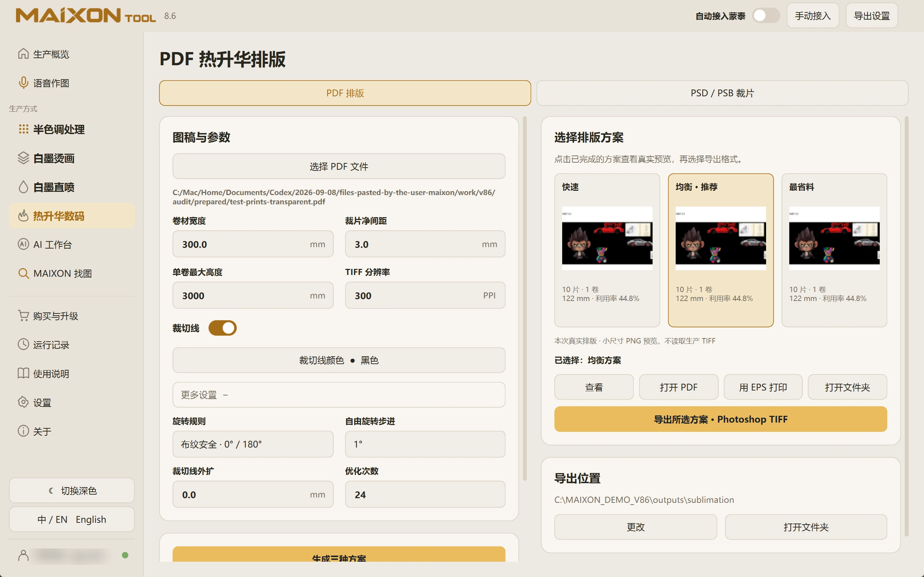Open the 旋转规则 dropdown
The width and height of the screenshot is (924, 577).
click(x=253, y=444)
